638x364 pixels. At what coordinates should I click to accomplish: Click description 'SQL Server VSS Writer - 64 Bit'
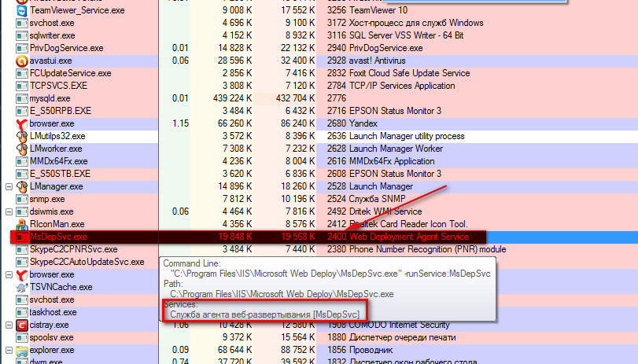click(x=407, y=36)
